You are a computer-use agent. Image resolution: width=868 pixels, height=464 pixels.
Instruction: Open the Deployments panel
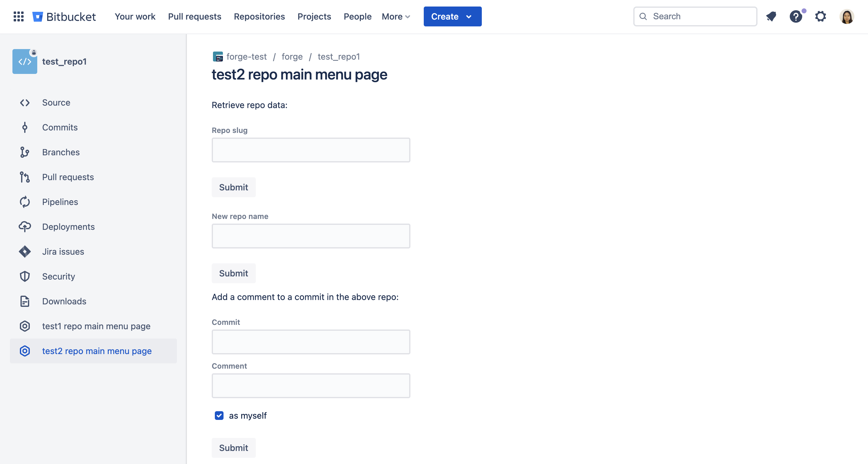[x=25, y=227]
